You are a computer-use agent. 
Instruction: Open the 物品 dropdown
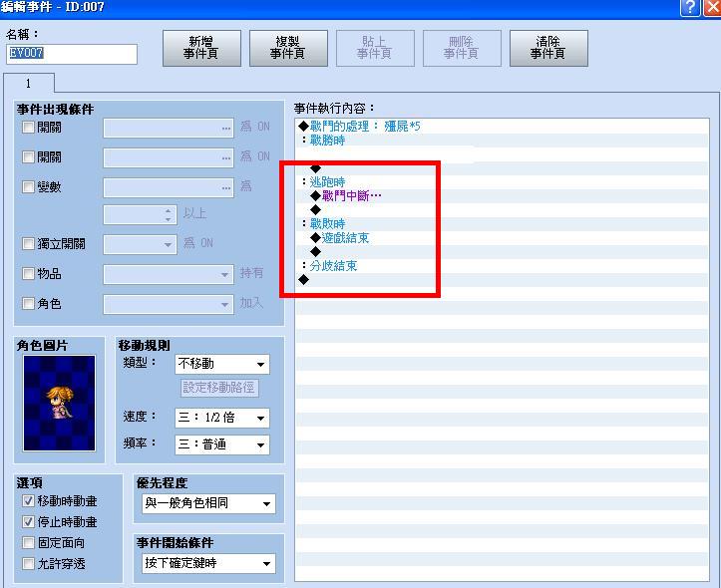coord(169,275)
